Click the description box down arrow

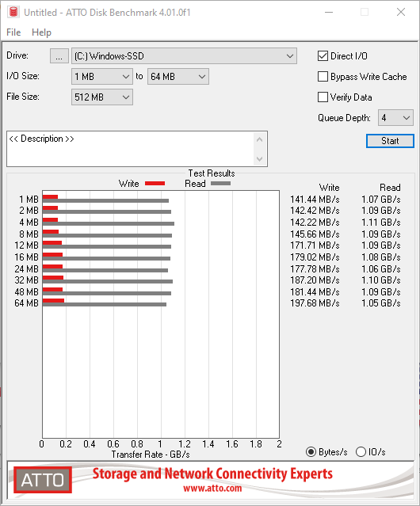tap(260, 159)
